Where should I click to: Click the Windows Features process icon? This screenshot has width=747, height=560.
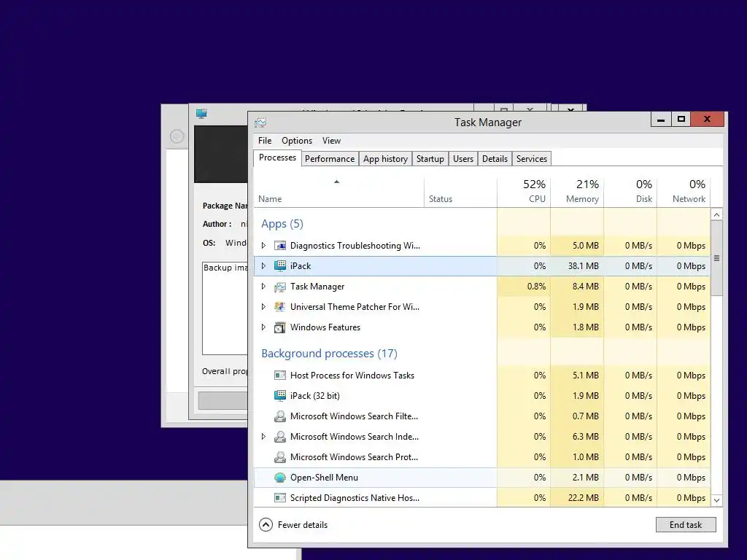280,327
